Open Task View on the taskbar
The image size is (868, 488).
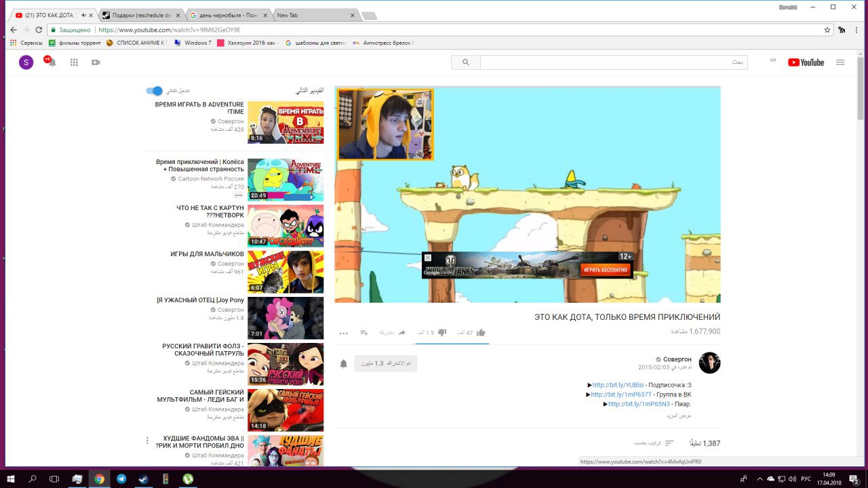(55, 479)
